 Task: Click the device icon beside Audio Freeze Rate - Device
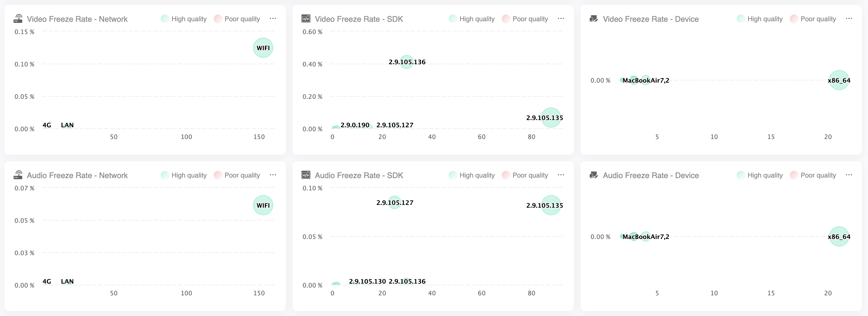click(594, 175)
